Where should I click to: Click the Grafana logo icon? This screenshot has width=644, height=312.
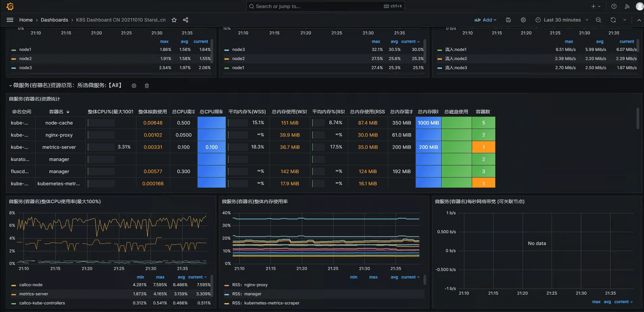coord(10,6)
